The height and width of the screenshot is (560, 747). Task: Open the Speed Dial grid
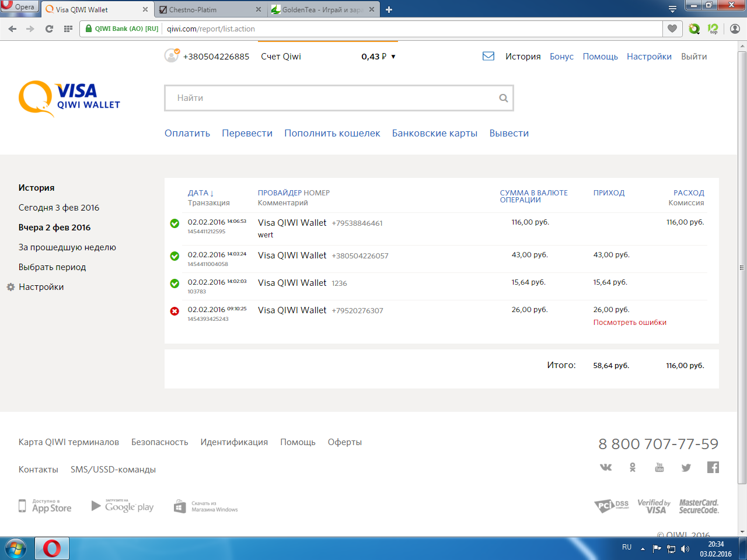click(68, 29)
